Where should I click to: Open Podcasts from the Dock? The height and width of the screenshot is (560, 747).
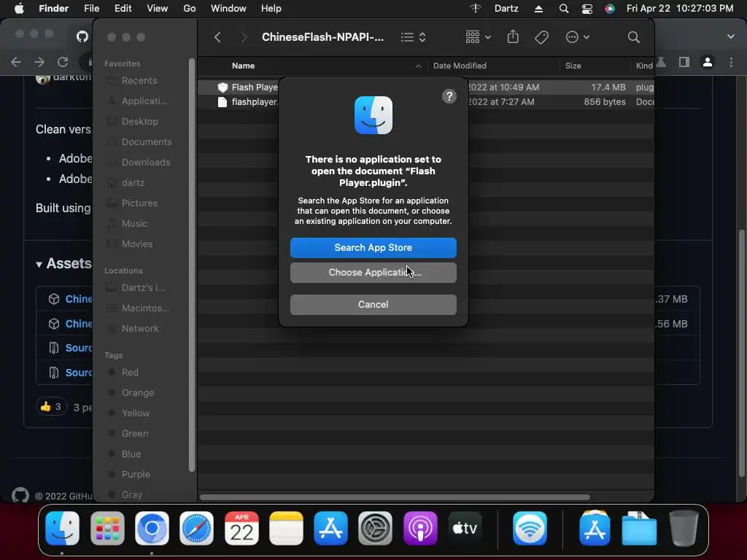tap(420, 528)
